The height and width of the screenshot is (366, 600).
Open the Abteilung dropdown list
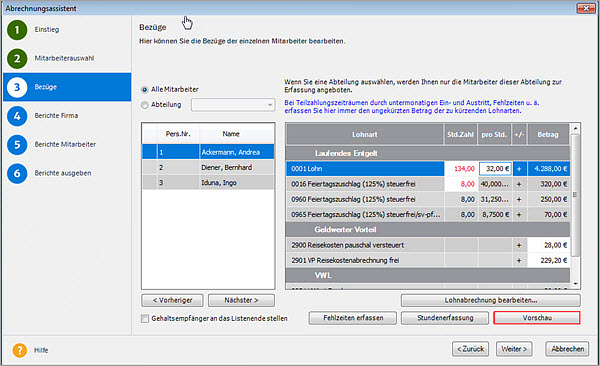click(233, 105)
